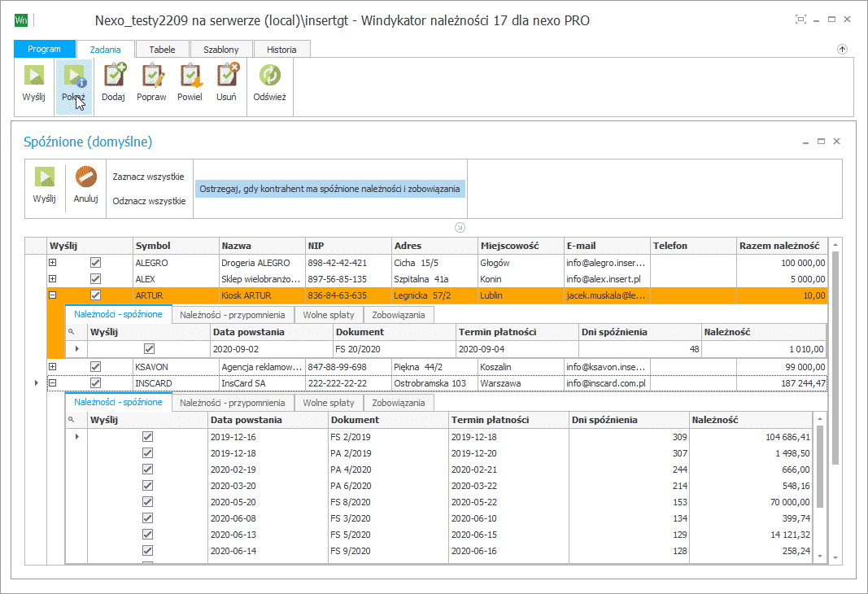Expand the ALEX row details

[x=53, y=279]
